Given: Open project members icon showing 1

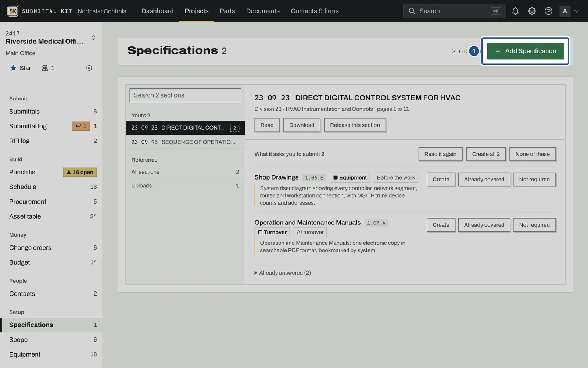Looking at the screenshot, I should (48, 68).
